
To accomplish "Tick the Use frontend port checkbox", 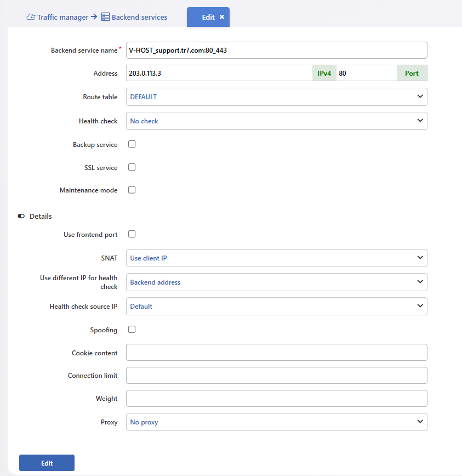I will [x=132, y=234].
